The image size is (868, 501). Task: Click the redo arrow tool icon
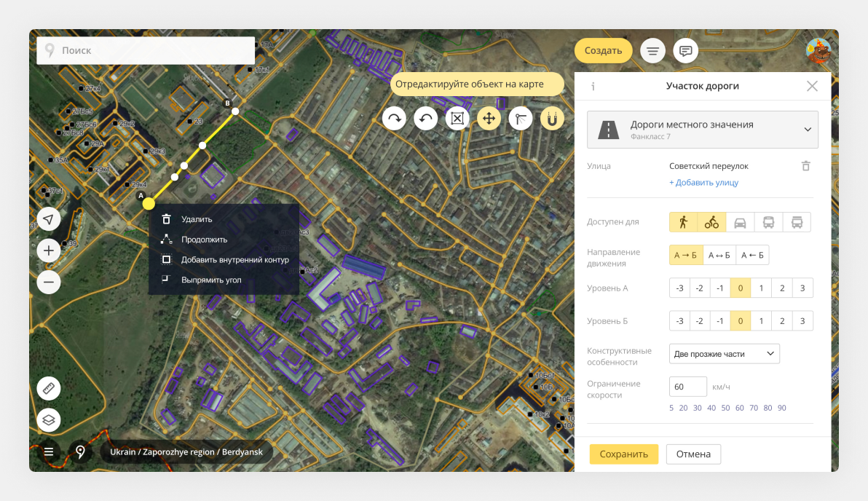[394, 119]
